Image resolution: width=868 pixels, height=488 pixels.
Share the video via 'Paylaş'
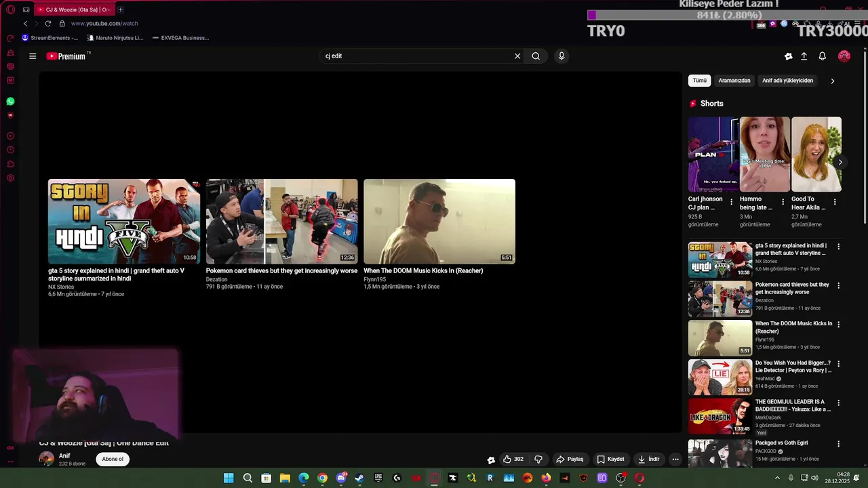(x=570, y=459)
